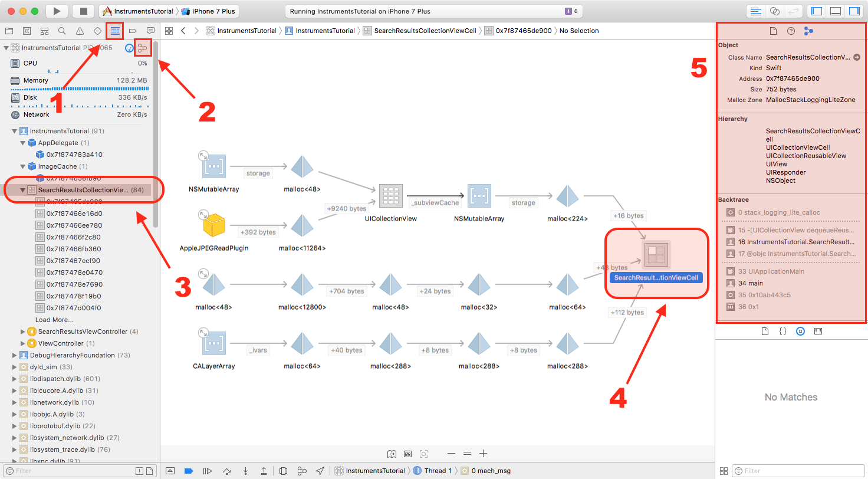Stop the running InstrumentsTutorial app
Image resolution: width=868 pixels, height=479 pixels.
click(84, 11)
